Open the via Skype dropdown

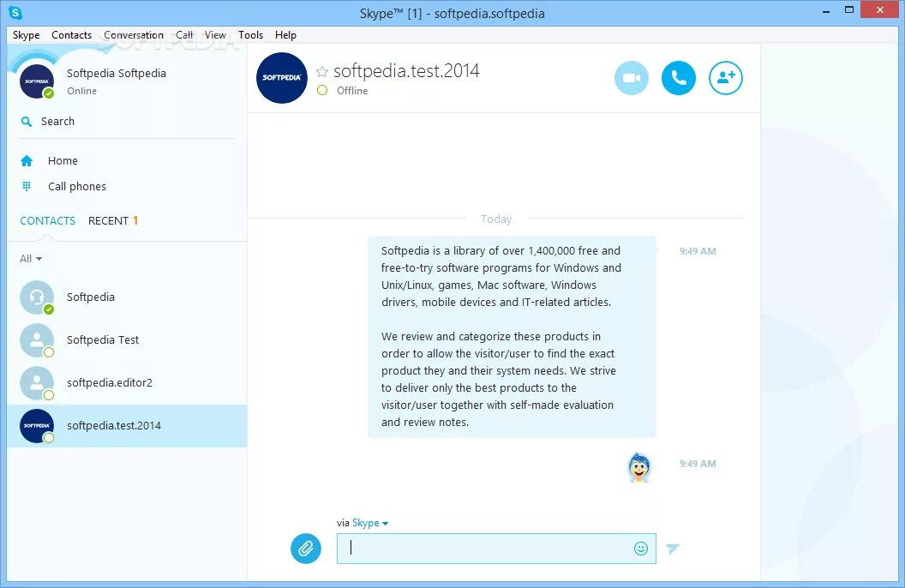point(370,523)
